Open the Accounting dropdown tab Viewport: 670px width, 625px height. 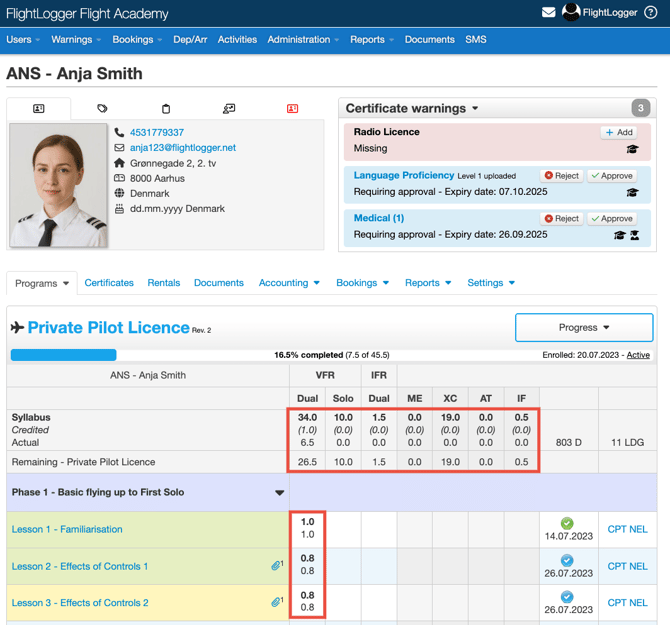289,283
